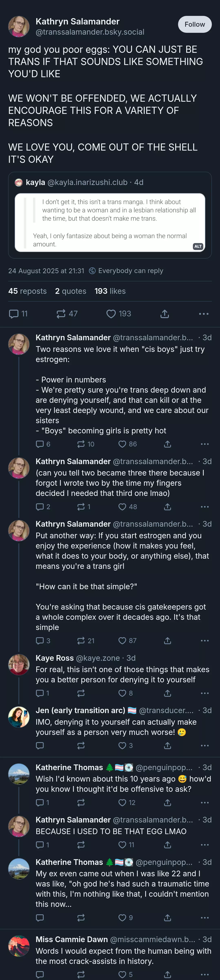Repost the main post showing 47 reposts
The image size is (220, 980).
67,314
